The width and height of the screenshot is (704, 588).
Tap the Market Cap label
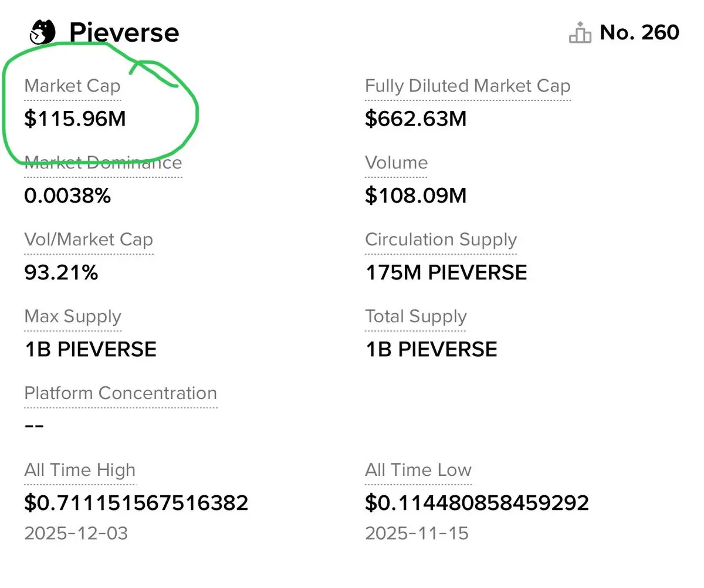tap(72, 86)
